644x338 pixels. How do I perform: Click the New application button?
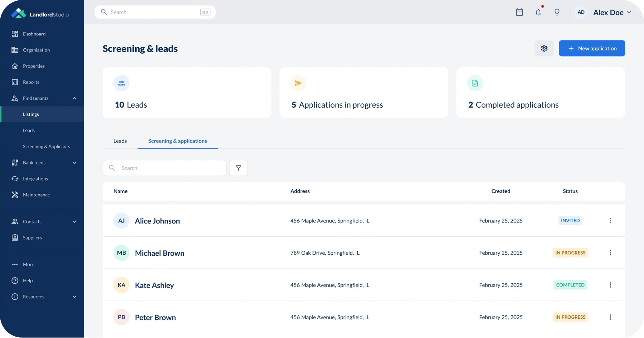tap(592, 48)
